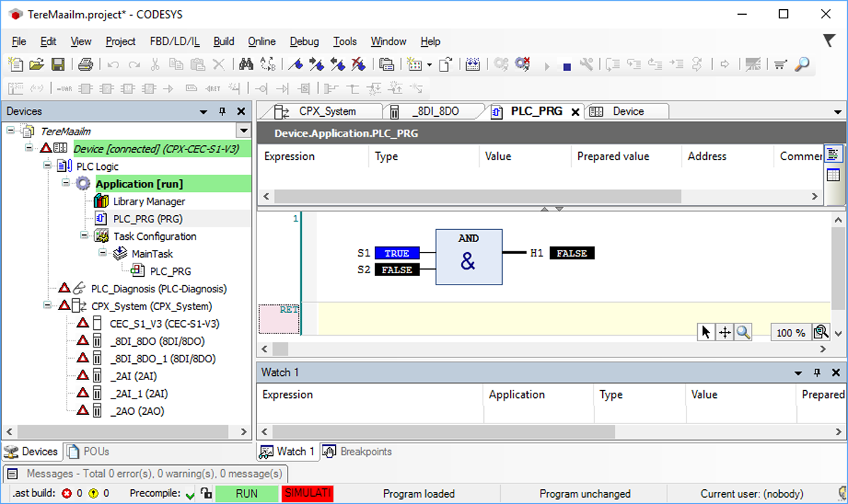The image size is (848, 504).
Task: Select the pan crosshair tool in editor
Action: tap(725, 332)
